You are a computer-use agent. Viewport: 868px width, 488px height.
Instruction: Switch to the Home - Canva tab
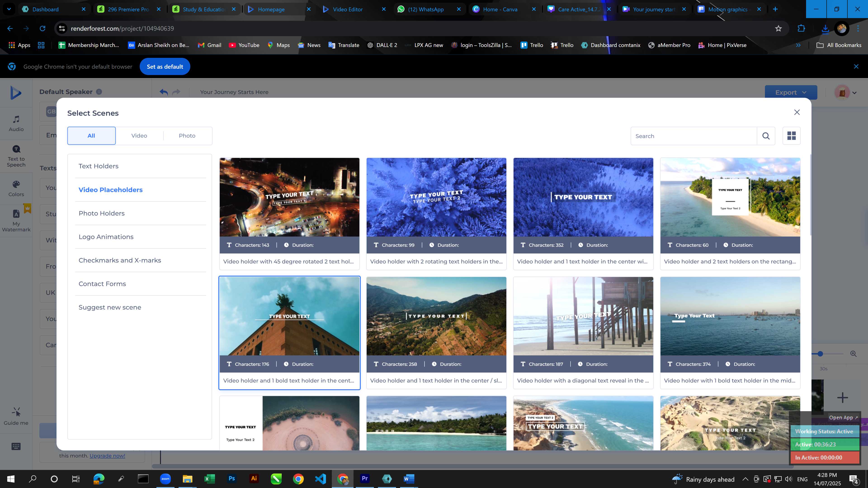pos(504,9)
